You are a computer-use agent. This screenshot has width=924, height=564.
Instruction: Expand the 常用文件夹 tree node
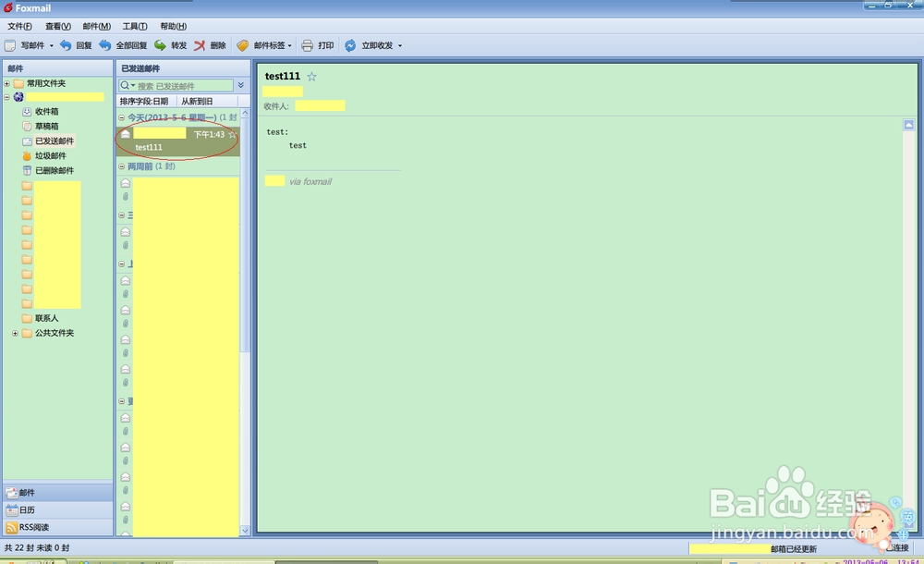[x=7, y=84]
